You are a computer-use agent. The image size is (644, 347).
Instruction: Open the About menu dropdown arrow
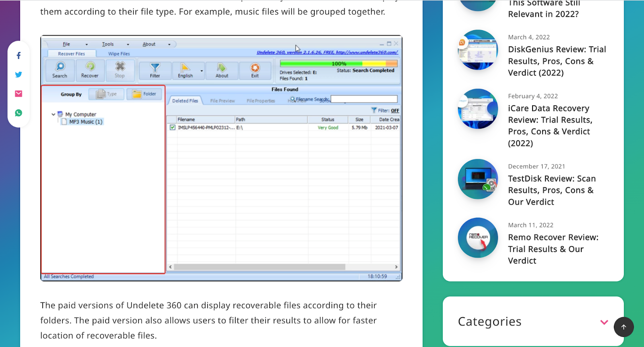point(169,44)
